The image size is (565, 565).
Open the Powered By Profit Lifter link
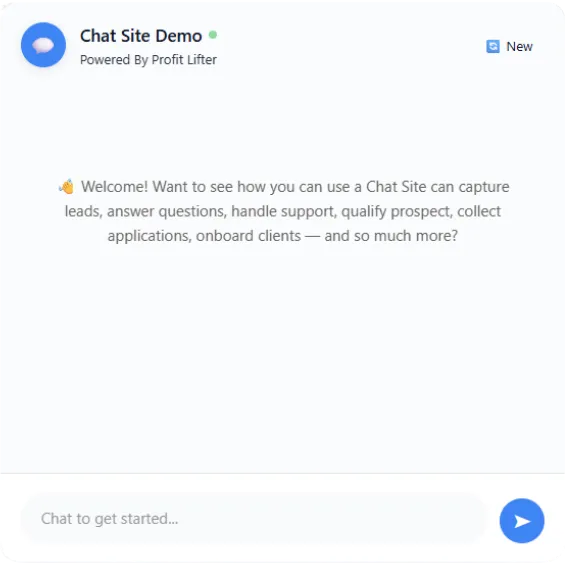[x=148, y=60]
